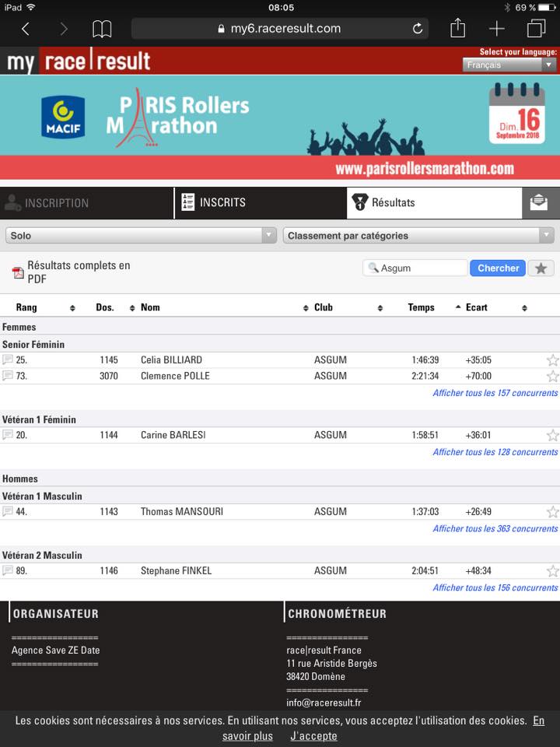This screenshot has width=560, height=747.
Task: Tap Safari back arrow
Action: coord(26,29)
